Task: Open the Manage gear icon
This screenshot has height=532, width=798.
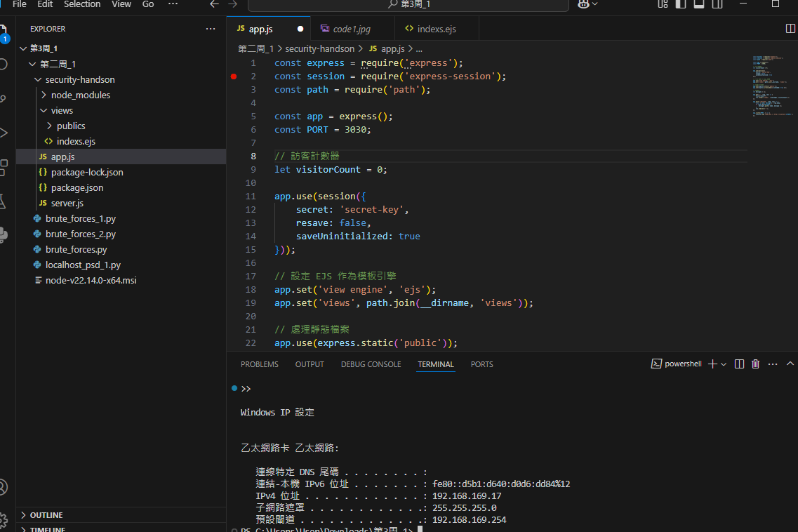Action: [x=3, y=519]
